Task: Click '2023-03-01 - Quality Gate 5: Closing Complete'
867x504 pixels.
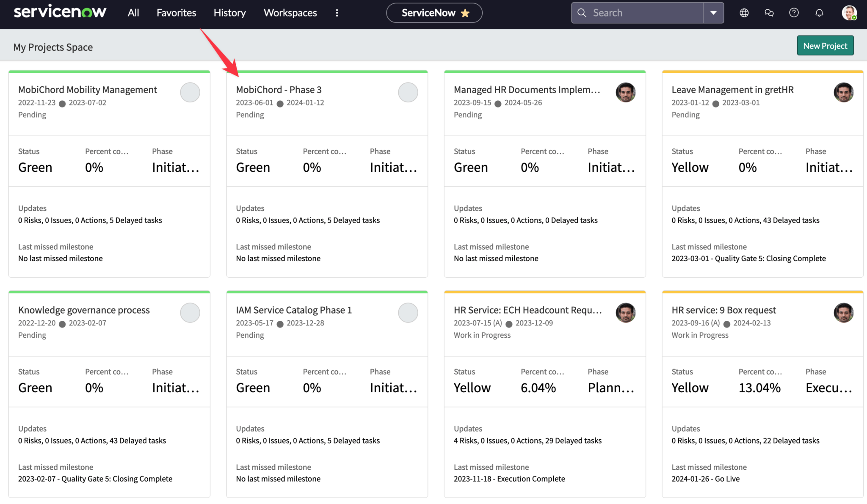Action: point(748,258)
